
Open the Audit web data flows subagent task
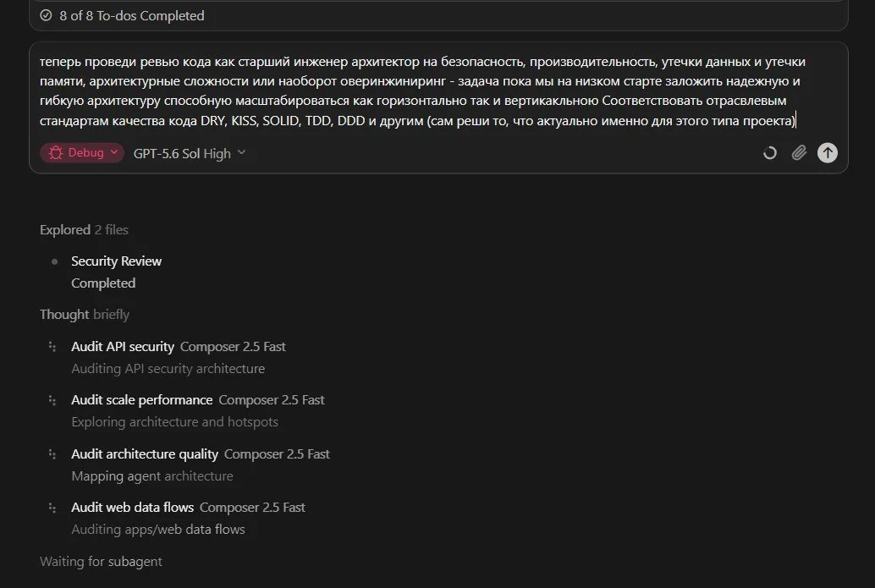click(x=188, y=519)
